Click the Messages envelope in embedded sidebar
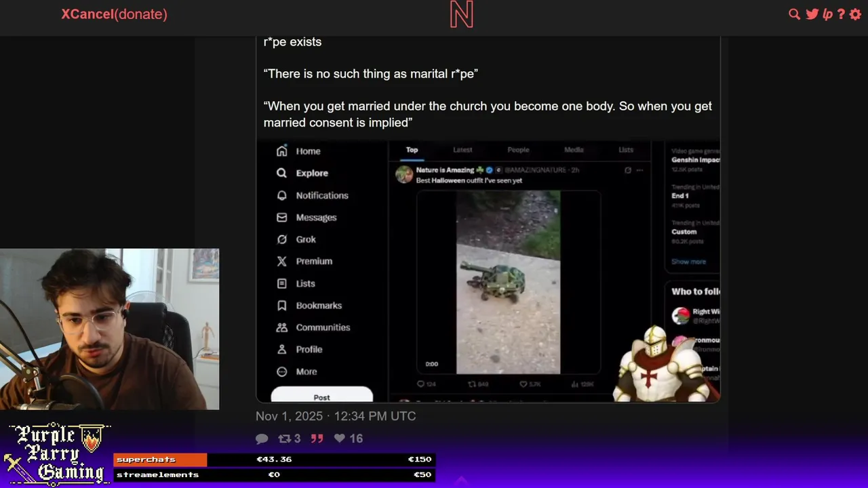868x488 pixels. tap(281, 218)
